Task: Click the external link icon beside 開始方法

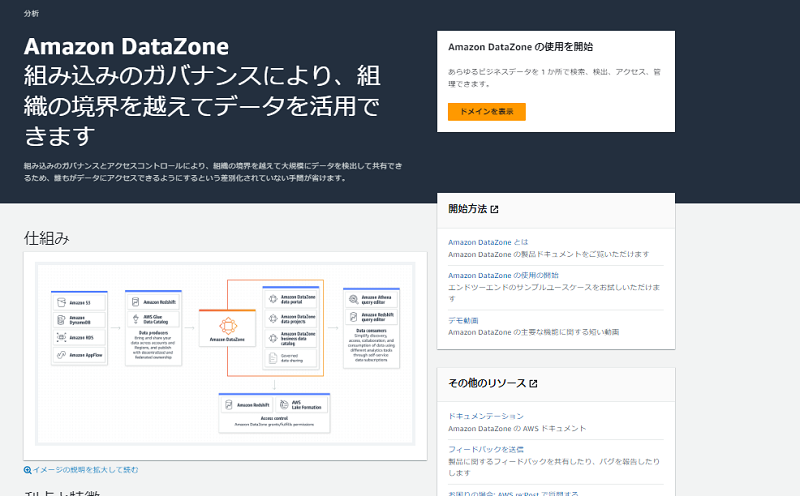Action: click(494, 209)
